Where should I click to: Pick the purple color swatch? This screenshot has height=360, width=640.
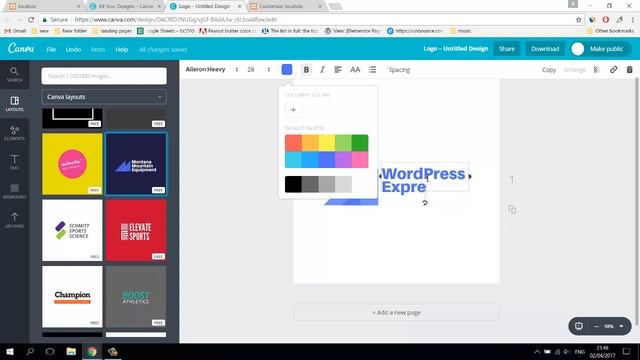click(343, 160)
